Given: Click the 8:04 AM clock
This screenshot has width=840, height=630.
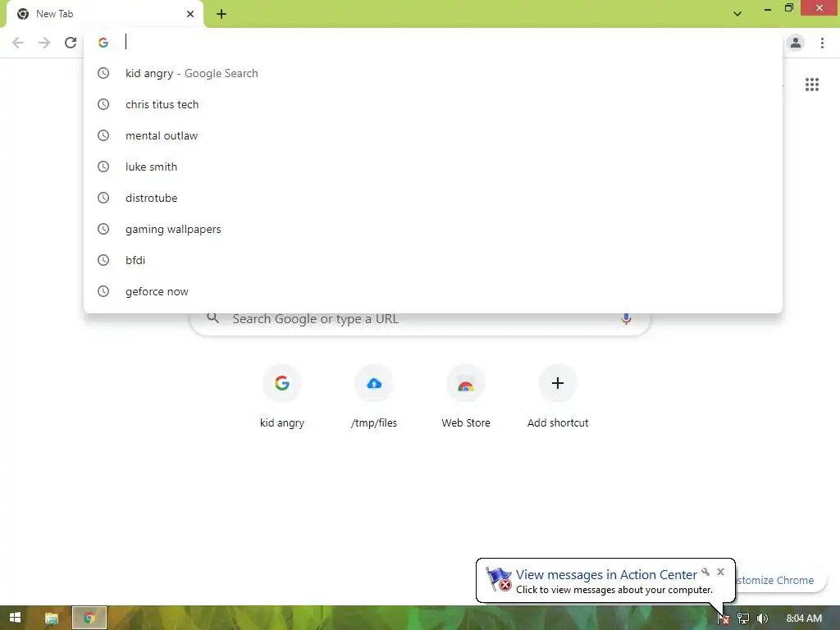Looking at the screenshot, I should pos(804,619).
